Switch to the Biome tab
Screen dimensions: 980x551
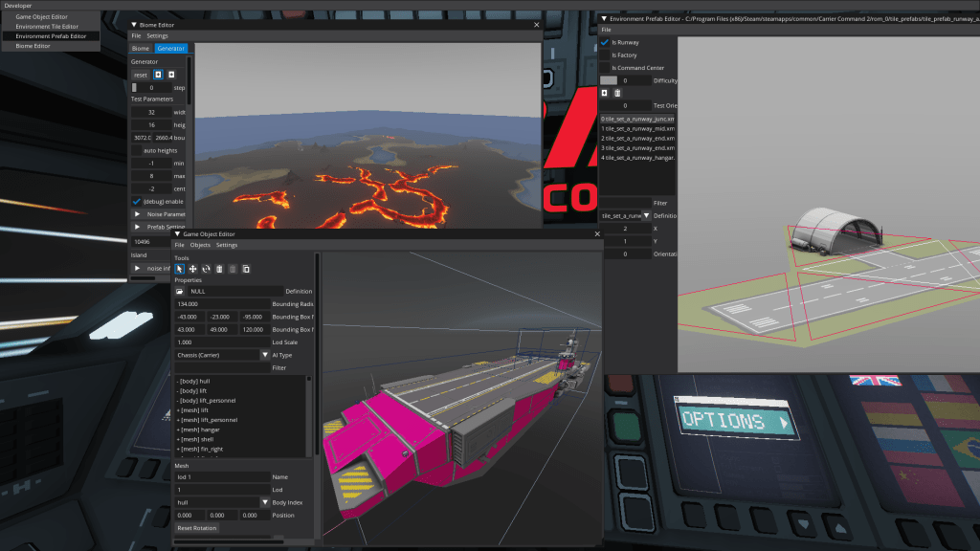pyautogui.click(x=141, y=48)
